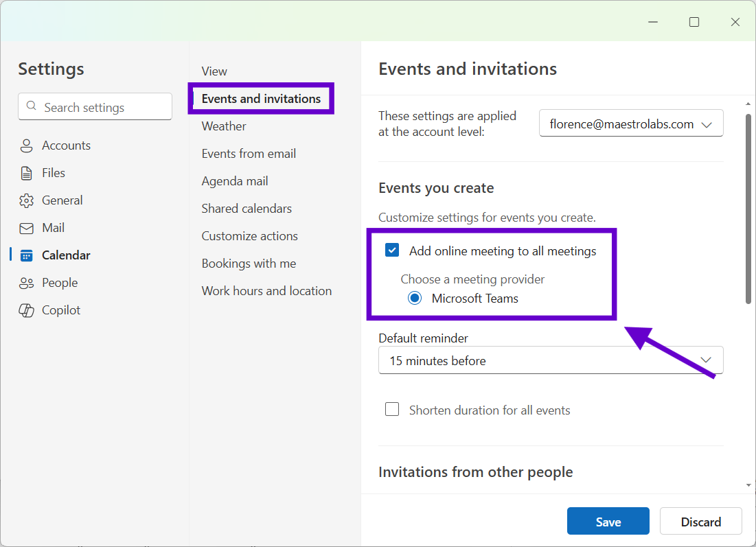The width and height of the screenshot is (756, 547).
Task: Click the 'Events you create' heading
Action: pos(436,188)
